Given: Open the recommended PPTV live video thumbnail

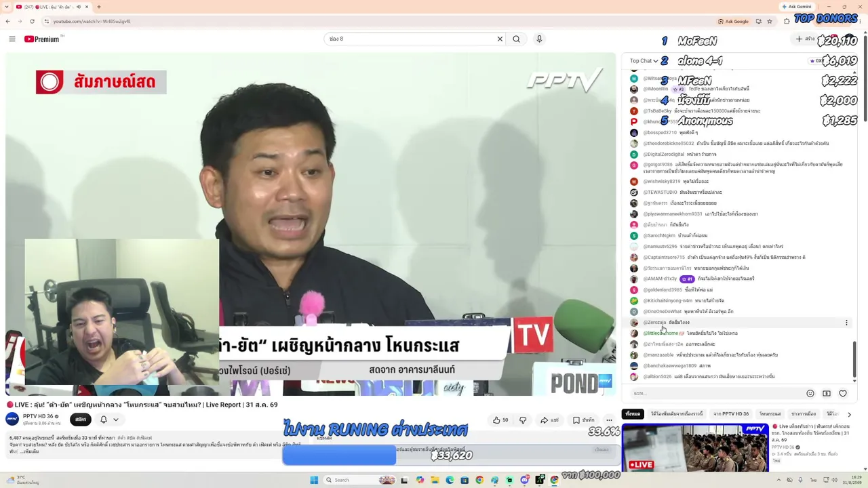Looking at the screenshot, I should [695, 447].
